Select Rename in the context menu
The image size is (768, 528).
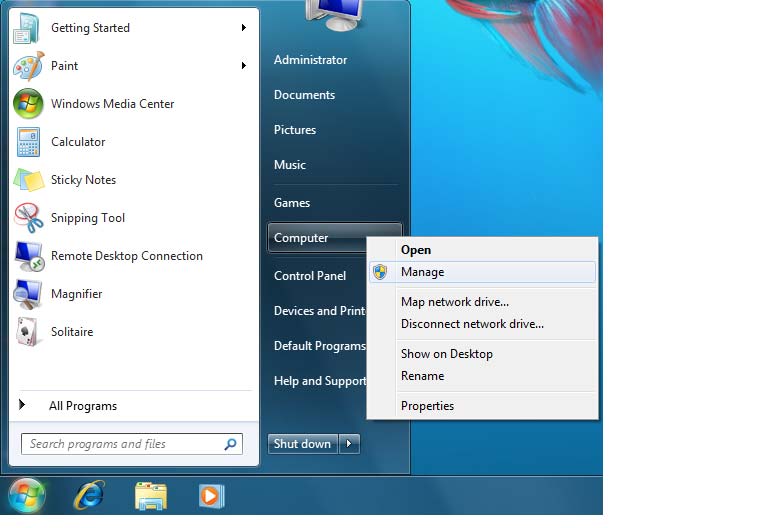[482, 376]
